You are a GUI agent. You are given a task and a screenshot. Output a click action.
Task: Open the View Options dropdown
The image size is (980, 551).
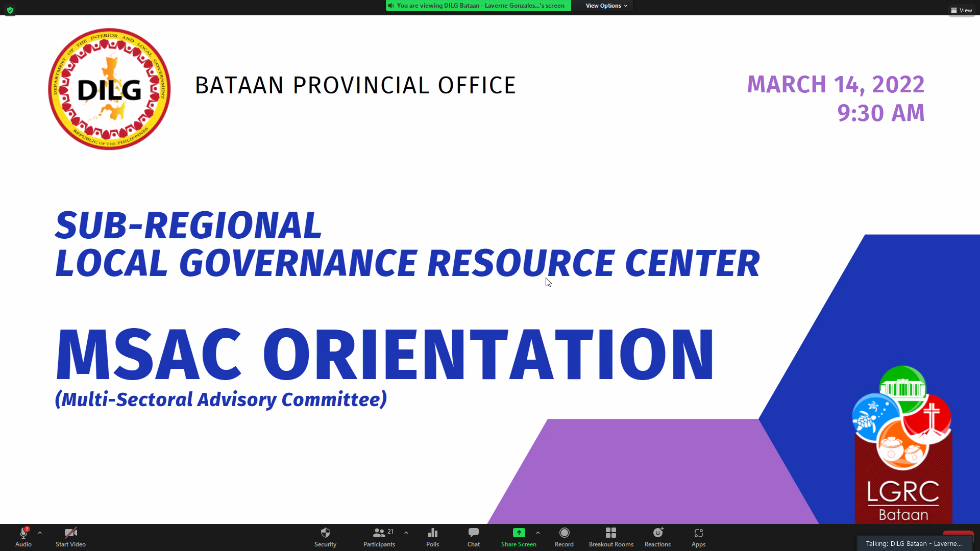point(606,6)
